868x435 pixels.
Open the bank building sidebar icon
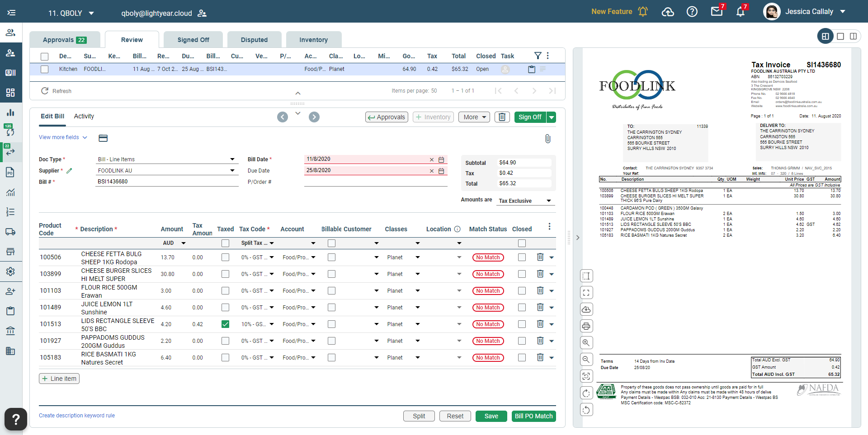pos(11,331)
